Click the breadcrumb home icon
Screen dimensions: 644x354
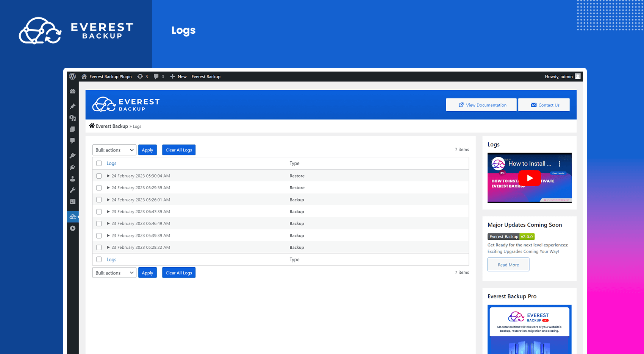[92, 126]
